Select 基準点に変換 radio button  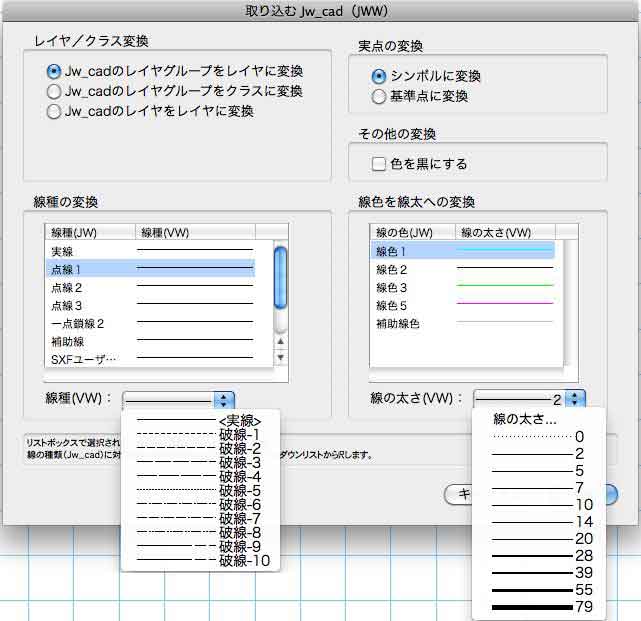[x=379, y=97]
